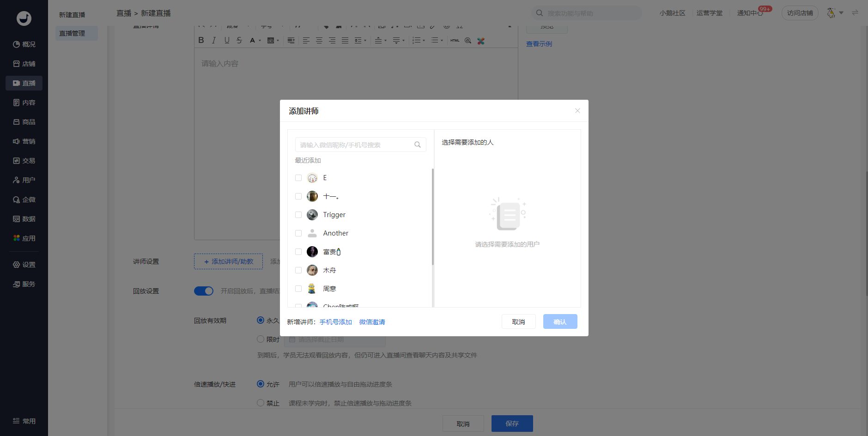This screenshot has width=868, height=436.
Task: Toggle underline formatting in editor toolbar
Action: pyautogui.click(x=227, y=40)
